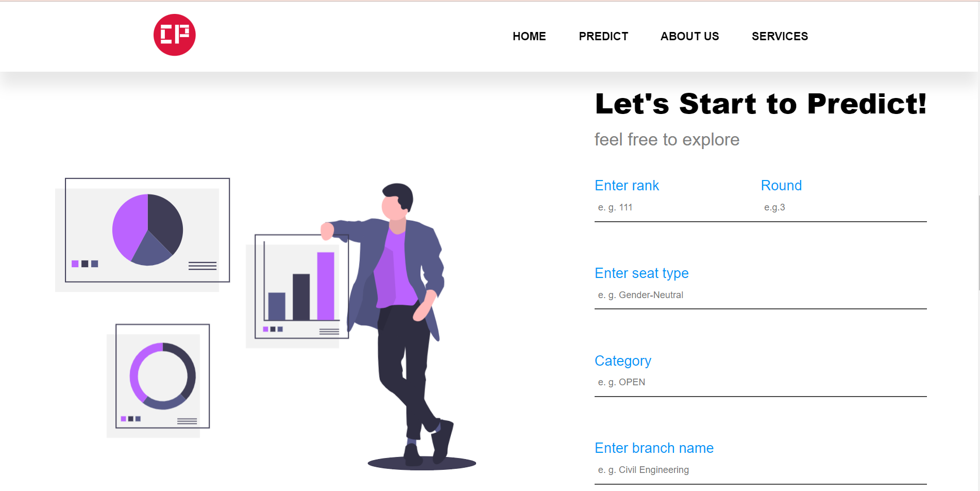
Task: Navigate to the SERVICES section
Action: (780, 36)
